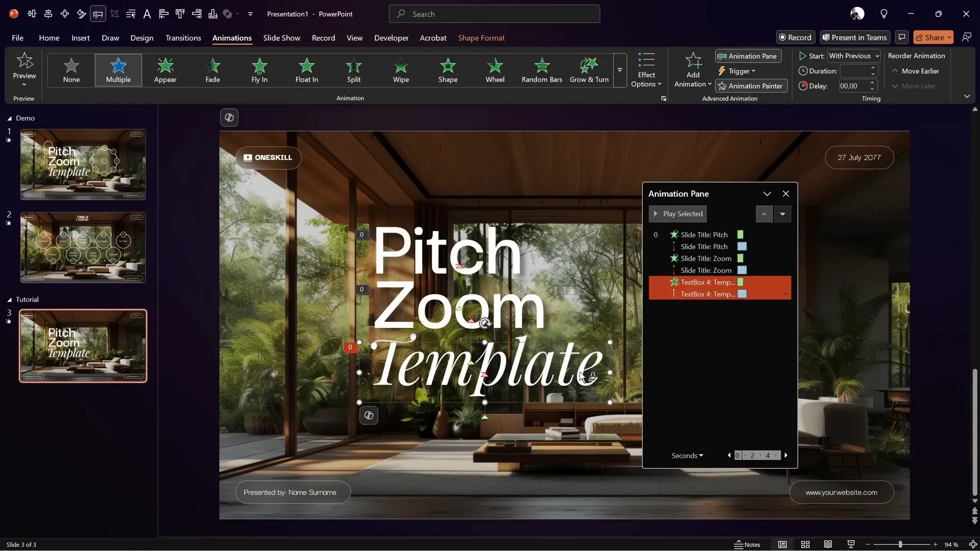Select the Wheel animation effect

point(495,70)
